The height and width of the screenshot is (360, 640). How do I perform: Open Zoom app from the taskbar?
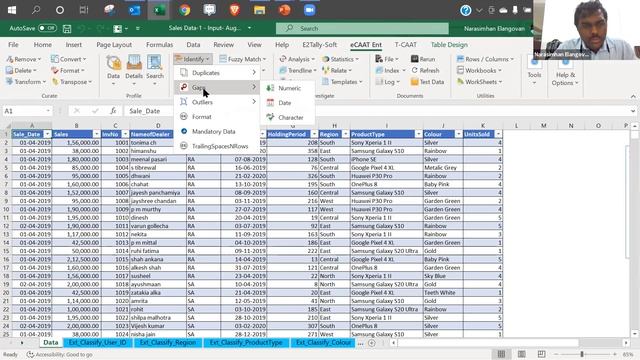tap(309, 10)
